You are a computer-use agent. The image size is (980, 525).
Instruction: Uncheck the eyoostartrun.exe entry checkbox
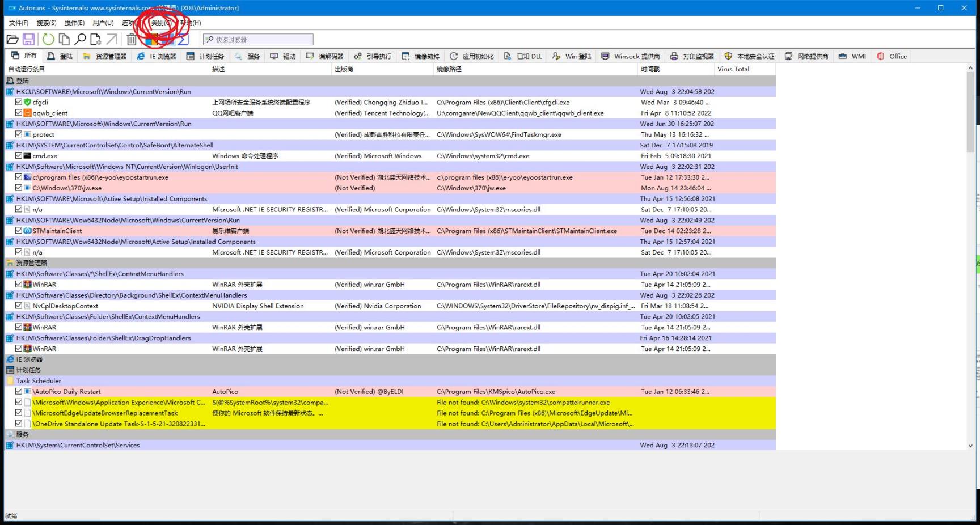(x=19, y=177)
